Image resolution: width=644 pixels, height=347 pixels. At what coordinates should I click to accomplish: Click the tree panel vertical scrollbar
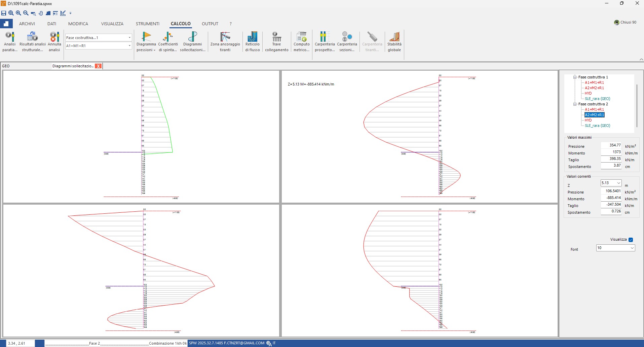[637, 106]
